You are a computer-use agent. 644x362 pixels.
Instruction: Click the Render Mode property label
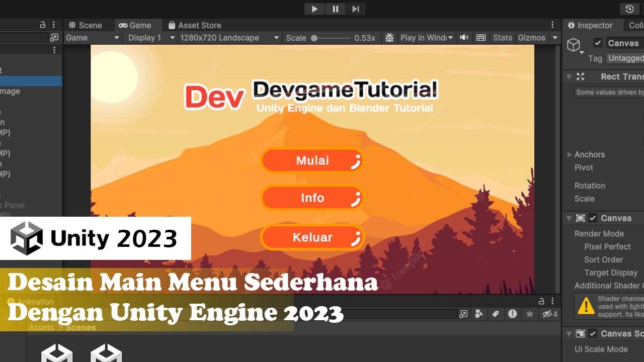coord(599,234)
